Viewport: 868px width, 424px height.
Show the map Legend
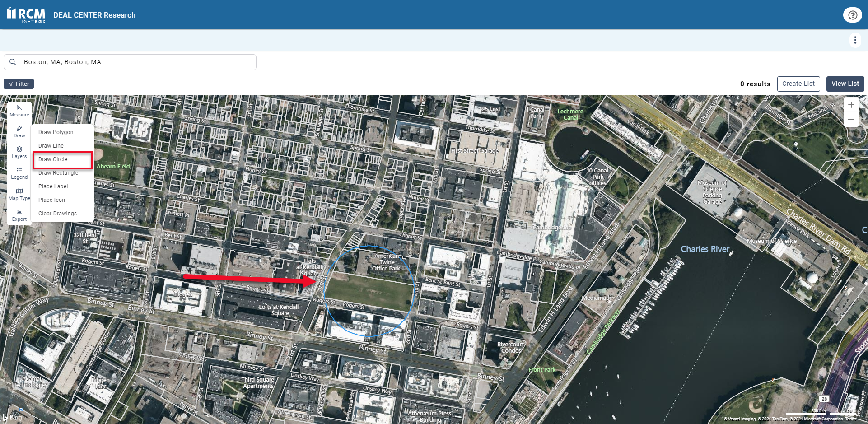(x=19, y=173)
